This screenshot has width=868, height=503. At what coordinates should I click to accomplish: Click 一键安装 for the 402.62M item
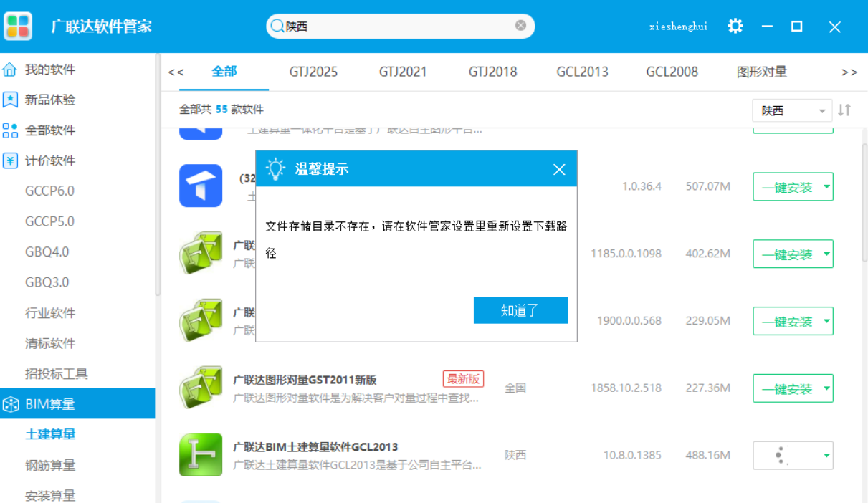tap(786, 254)
